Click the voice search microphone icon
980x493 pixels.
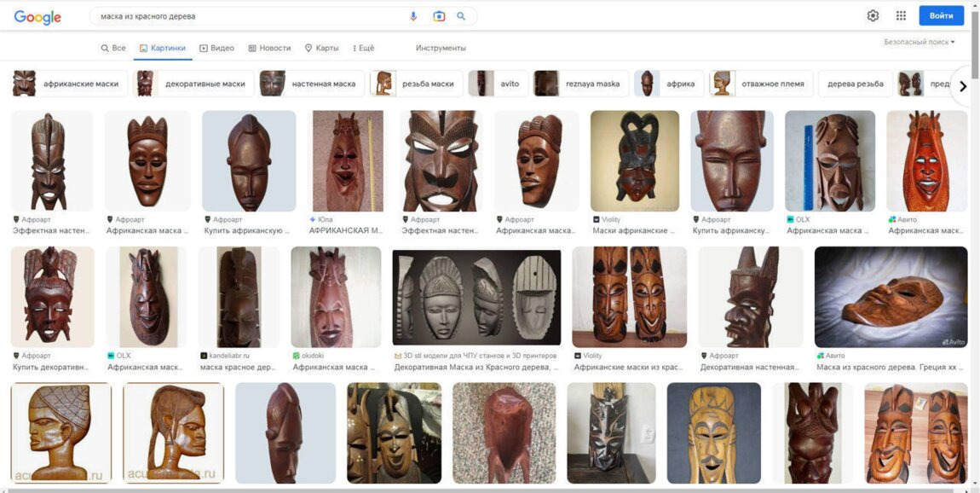tap(414, 16)
